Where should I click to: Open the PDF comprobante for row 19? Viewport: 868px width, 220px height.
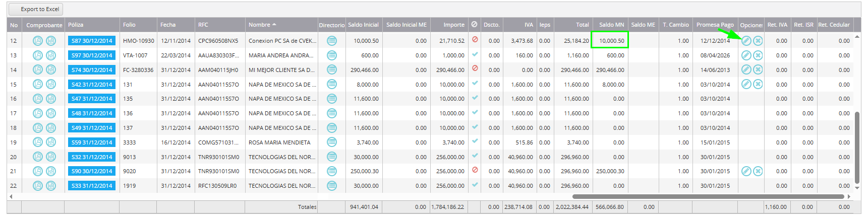click(x=38, y=142)
